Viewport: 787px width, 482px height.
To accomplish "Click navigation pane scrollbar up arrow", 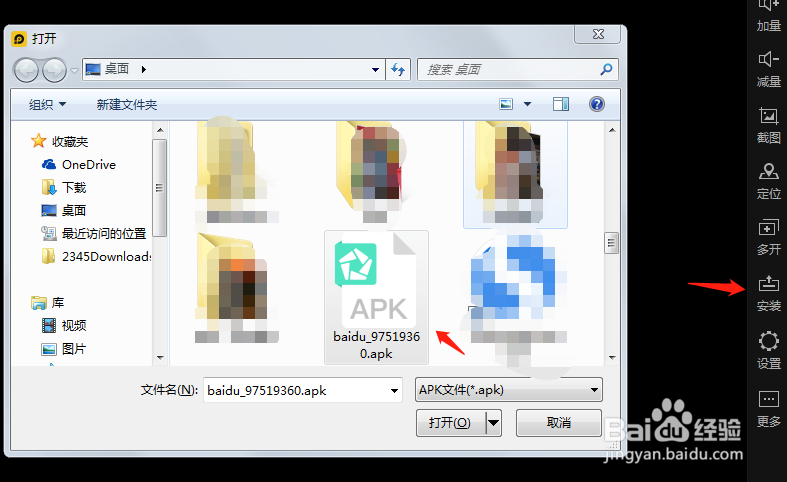I will pos(160,130).
